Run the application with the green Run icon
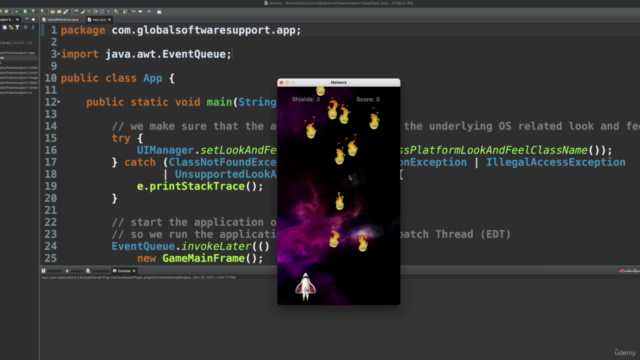The height and width of the screenshot is (360, 640). pyautogui.click(x=25, y=11)
